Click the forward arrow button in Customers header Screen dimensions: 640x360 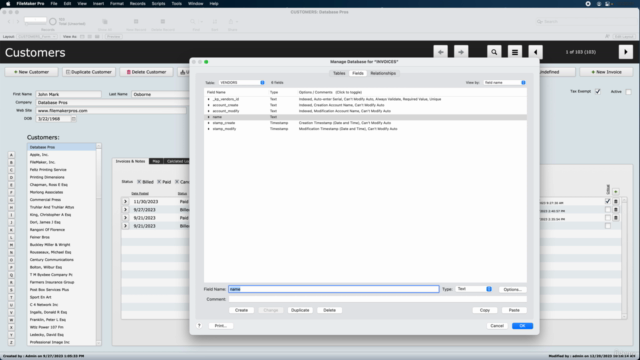coord(461,52)
